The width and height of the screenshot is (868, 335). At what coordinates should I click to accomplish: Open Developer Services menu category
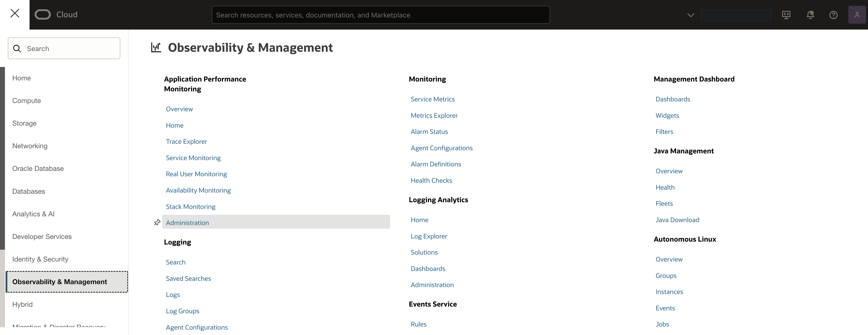click(42, 237)
